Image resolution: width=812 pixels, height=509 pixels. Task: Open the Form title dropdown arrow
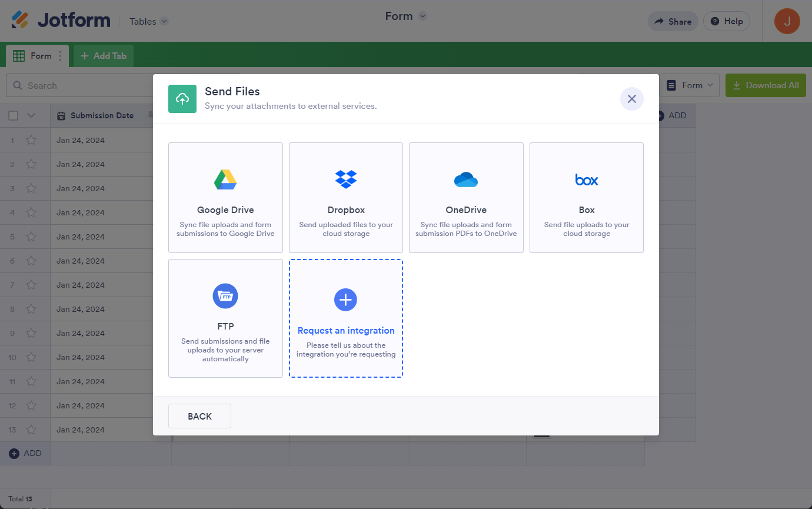click(422, 16)
